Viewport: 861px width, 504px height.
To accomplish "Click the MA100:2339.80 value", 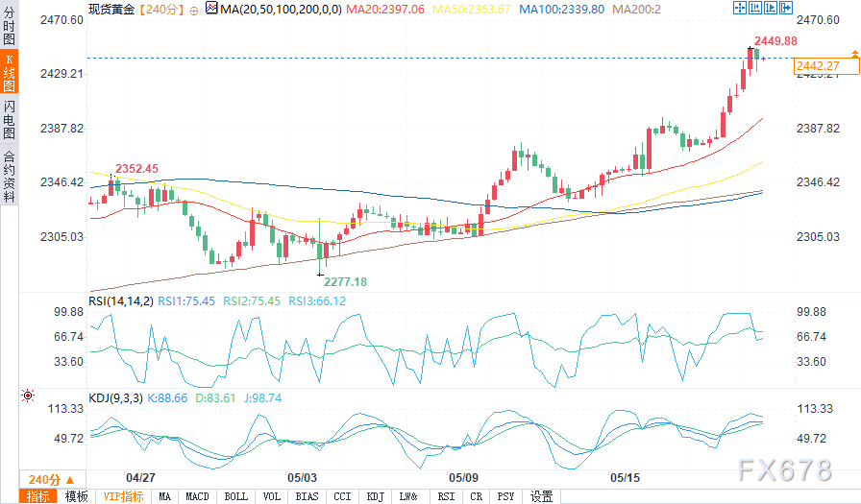I will pyautogui.click(x=562, y=10).
